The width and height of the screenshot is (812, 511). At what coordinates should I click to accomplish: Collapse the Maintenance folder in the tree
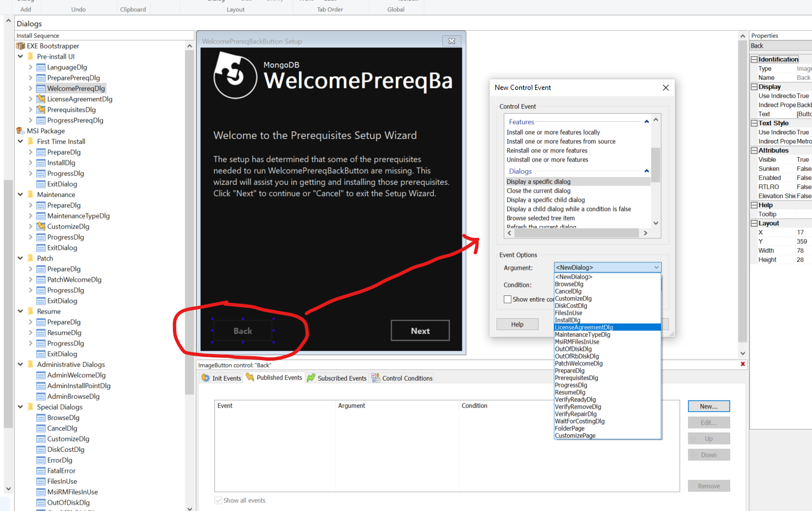tap(20, 195)
